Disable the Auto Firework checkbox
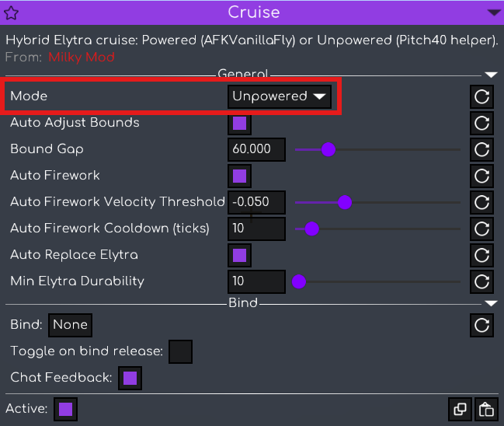The image size is (504, 426). point(240,176)
